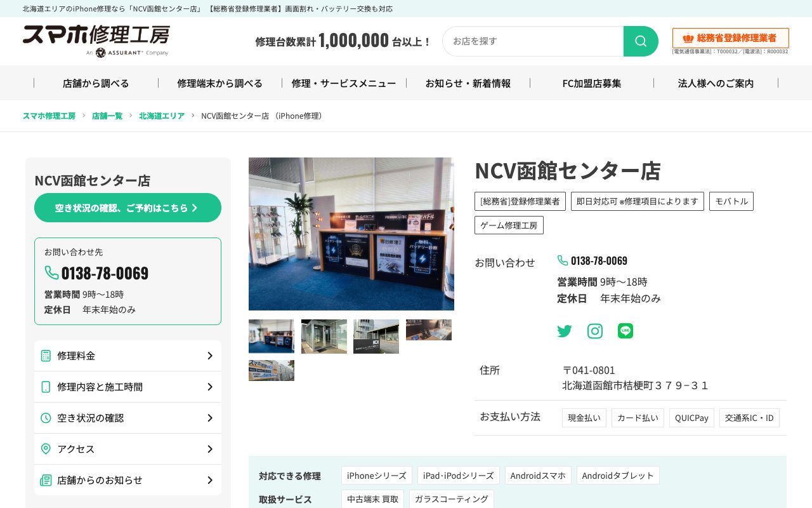Open the Twitter profile icon

pyautogui.click(x=565, y=331)
